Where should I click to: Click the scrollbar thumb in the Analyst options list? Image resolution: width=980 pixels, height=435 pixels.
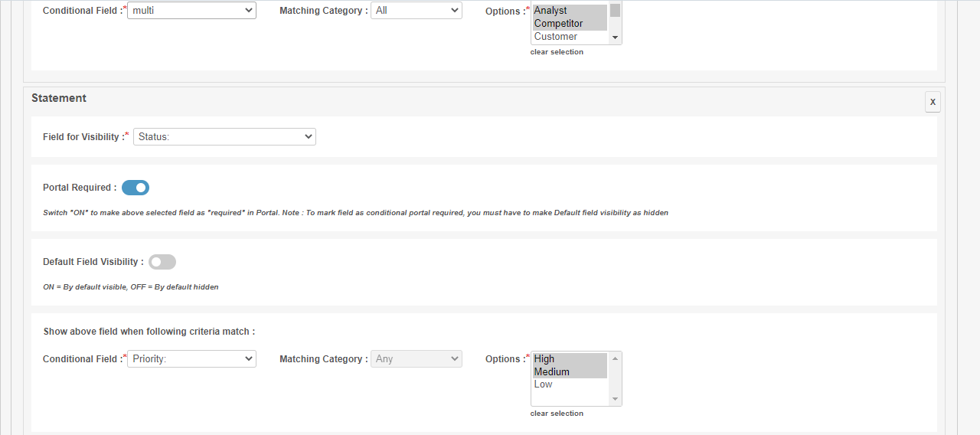(615, 11)
